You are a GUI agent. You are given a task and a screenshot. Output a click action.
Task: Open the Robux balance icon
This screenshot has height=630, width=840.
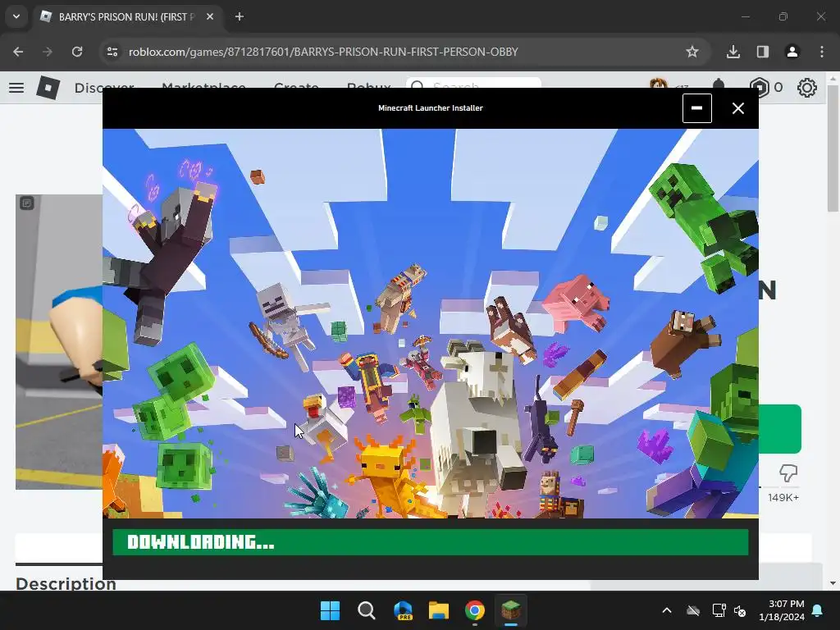(x=759, y=87)
